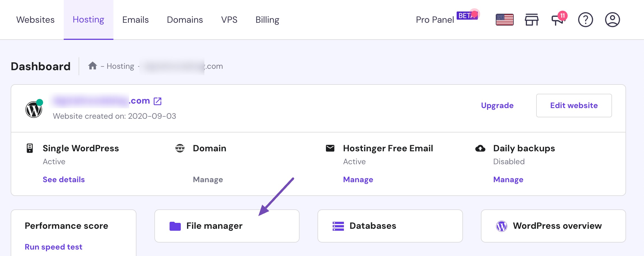Click the WordPress logo beside the domain
This screenshot has width=644, height=256.
pos(34,109)
